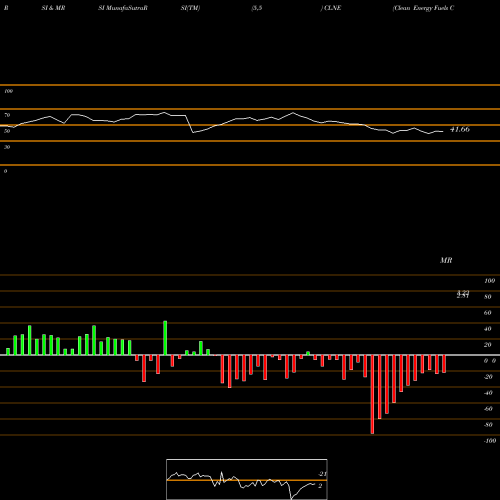Click the MR axis label -100

[x=490, y=441]
